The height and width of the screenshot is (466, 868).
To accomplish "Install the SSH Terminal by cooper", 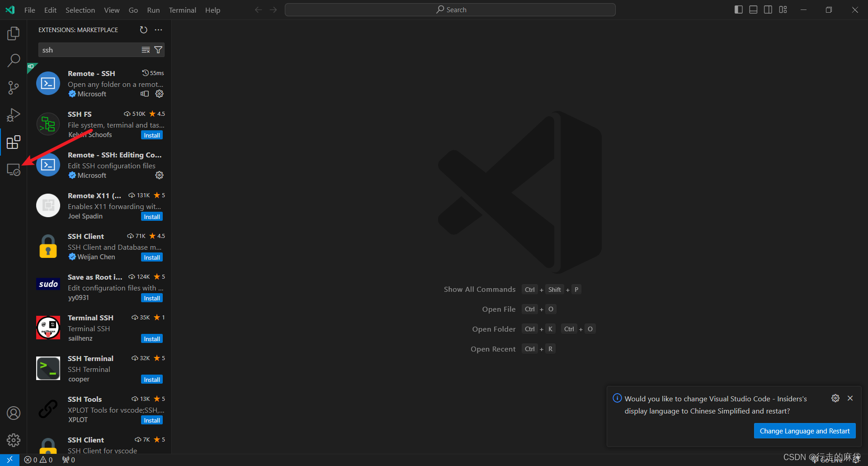I will click(x=152, y=380).
